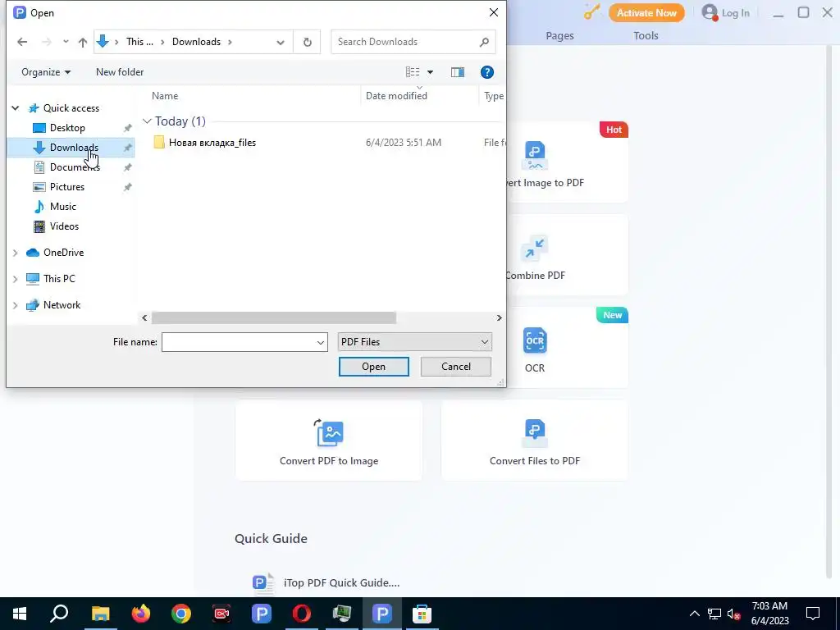Click the key icon beside Activate Now
Image resolution: width=840 pixels, height=630 pixels.
(x=591, y=12)
